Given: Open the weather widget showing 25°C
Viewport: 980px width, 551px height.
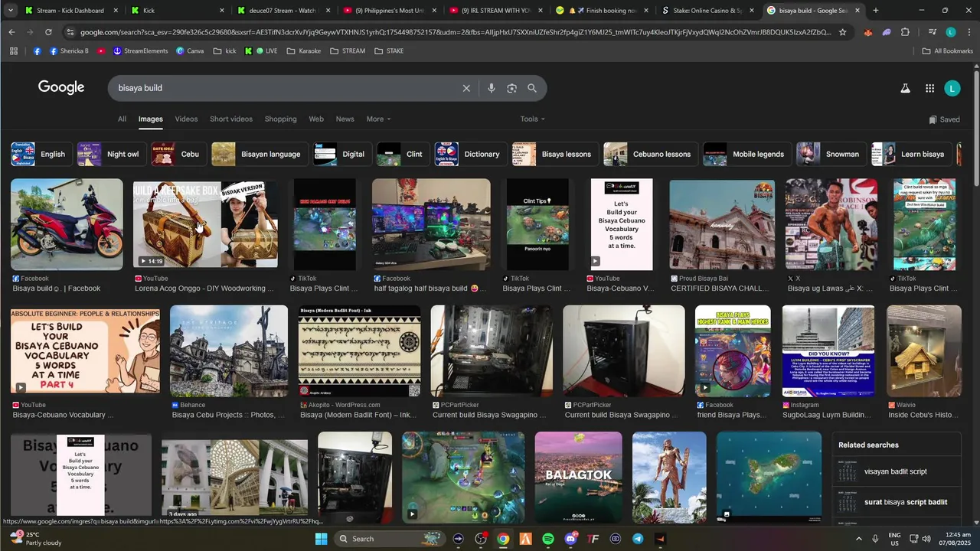Looking at the screenshot, I should pos(34,539).
